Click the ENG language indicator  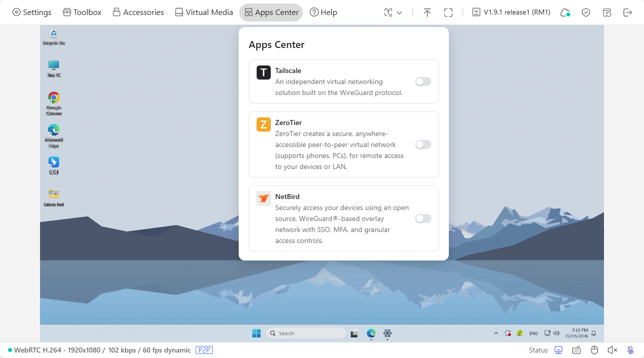[x=533, y=333]
